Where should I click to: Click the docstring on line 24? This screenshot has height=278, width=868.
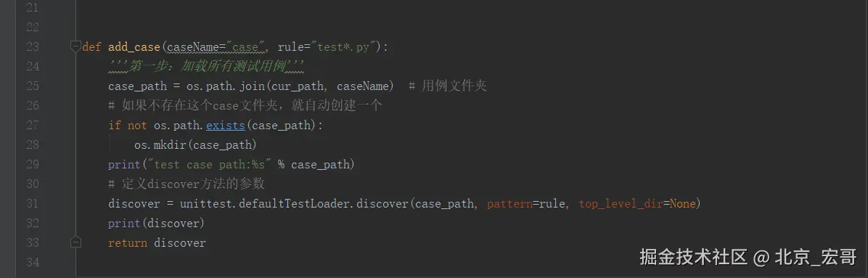207,67
